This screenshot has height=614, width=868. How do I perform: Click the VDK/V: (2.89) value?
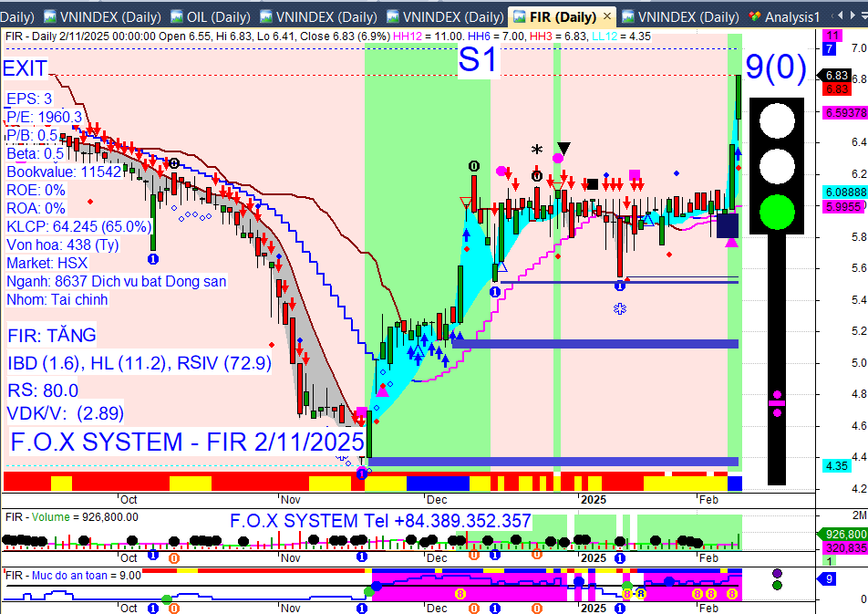tap(66, 413)
